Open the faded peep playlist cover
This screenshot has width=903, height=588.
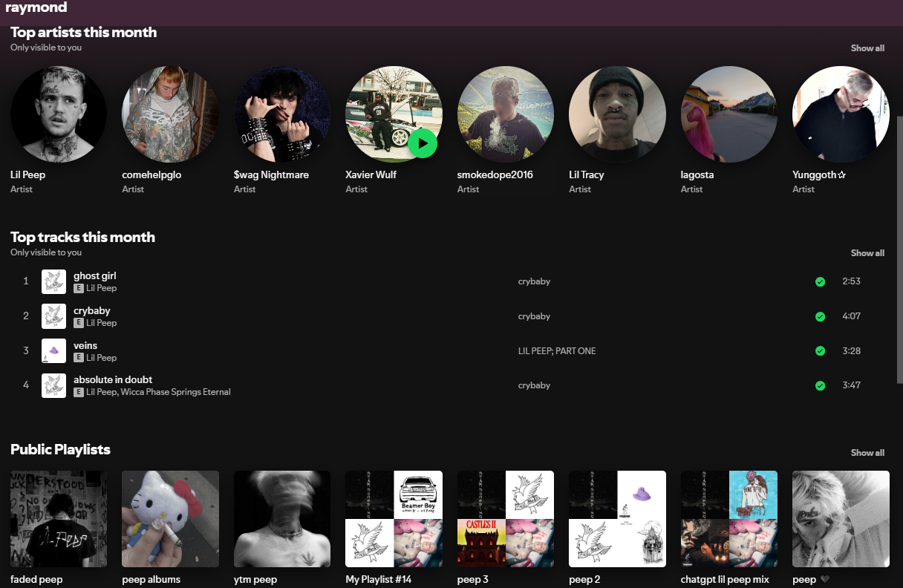(x=59, y=519)
